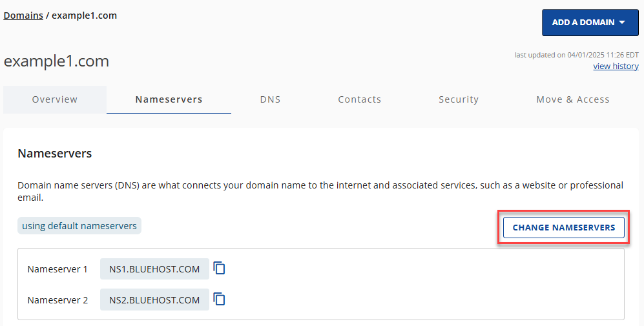Click the NS1.BLUEHOST.COM value field

point(154,269)
